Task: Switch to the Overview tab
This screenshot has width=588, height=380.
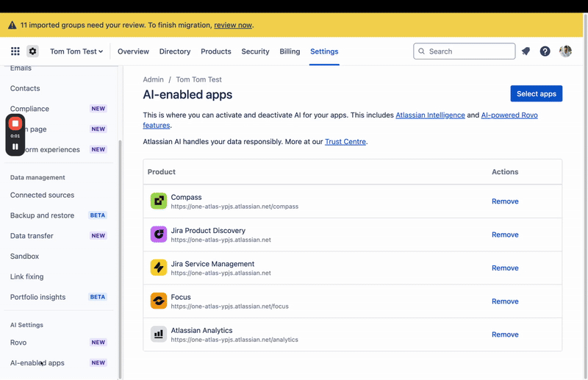Action: [133, 51]
